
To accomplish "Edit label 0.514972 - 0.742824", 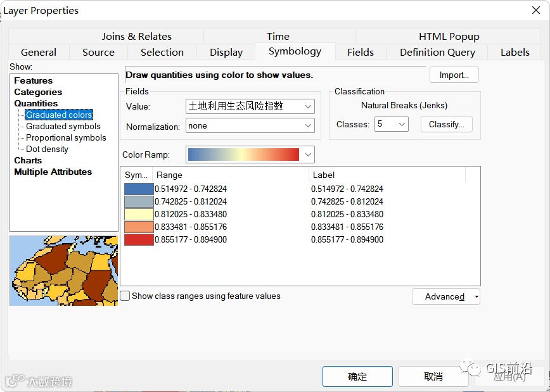I will (347, 189).
